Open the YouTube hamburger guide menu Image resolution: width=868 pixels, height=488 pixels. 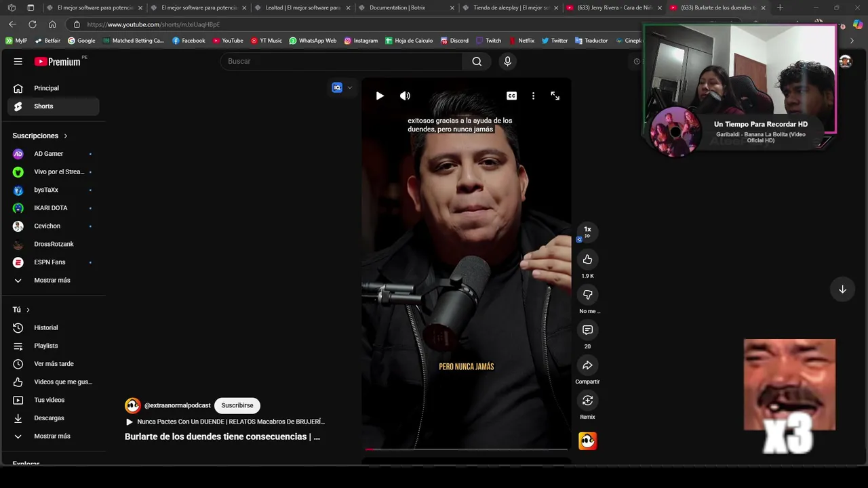[x=18, y=62]
